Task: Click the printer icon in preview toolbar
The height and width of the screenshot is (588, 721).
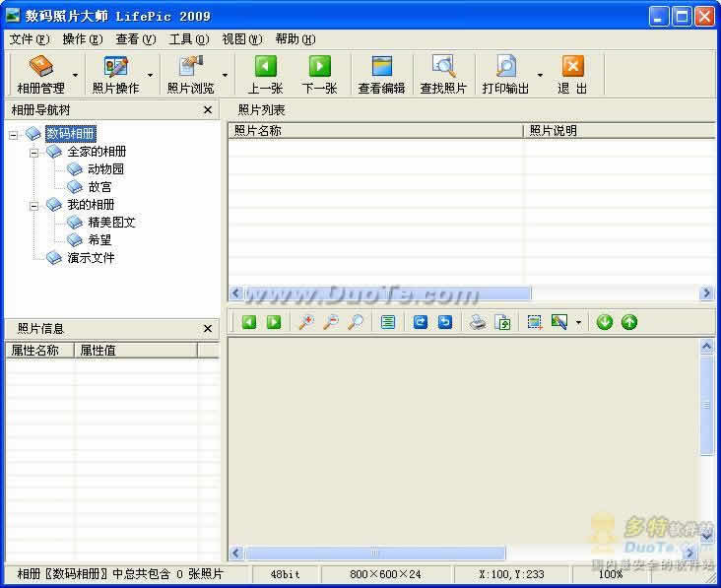Action: pyautogui.click(x=478, y=322)
